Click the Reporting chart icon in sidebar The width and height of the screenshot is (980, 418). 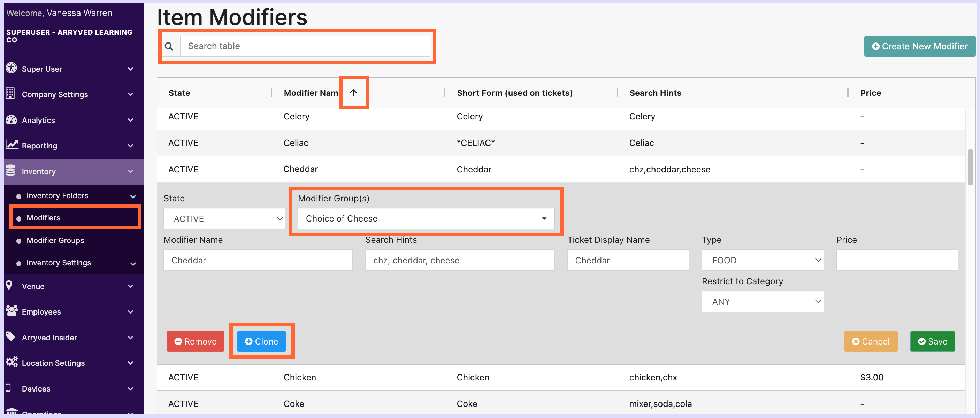(12, 145)
